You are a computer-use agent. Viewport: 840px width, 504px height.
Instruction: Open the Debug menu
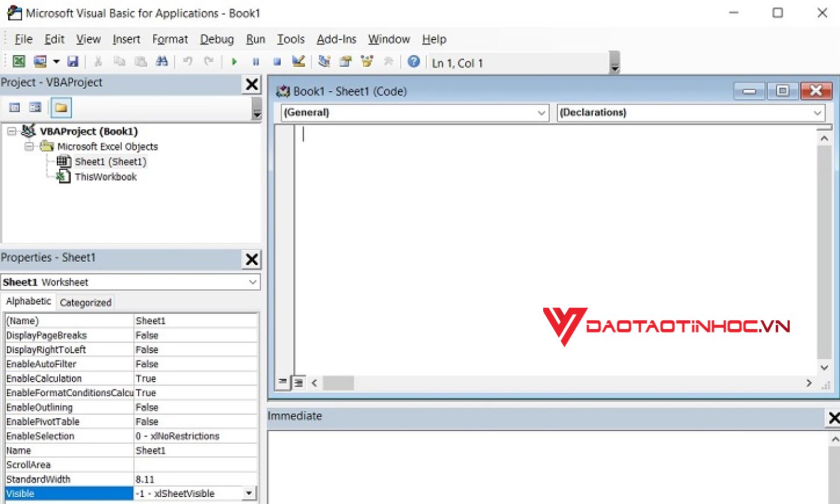click(x=217, y=39)
